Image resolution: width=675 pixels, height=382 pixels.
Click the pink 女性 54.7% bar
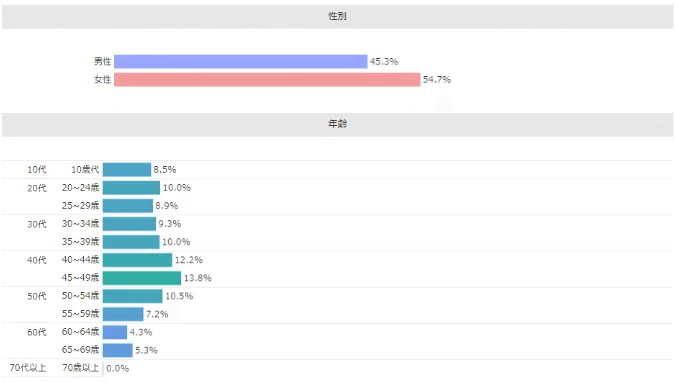coord(267,80)
